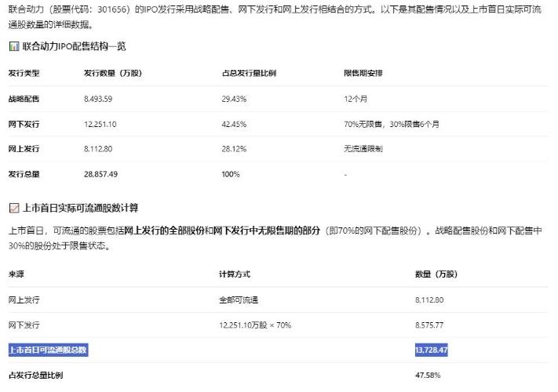Click the 战略配售 row label
The width and height of the screenshot is (558, 392).
pyautogui.click(x=24, y=99)
